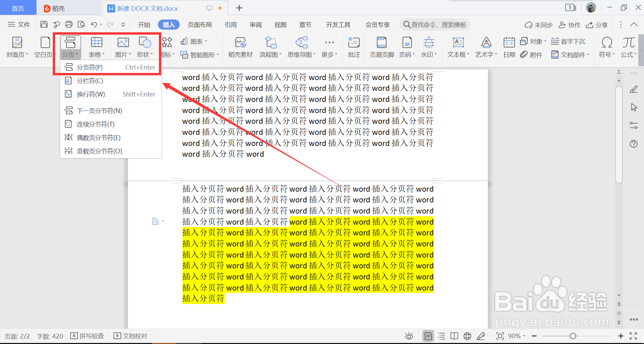Image resolution: width=644 pixels, height=344 pixels.
Task: Insert a Cover Page (封面页)
Action: tap(17, 47)
